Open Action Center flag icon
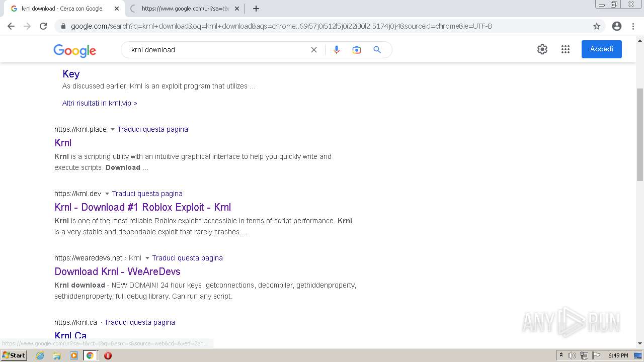The height and width of the screenshot is (362, 644). 596,355
